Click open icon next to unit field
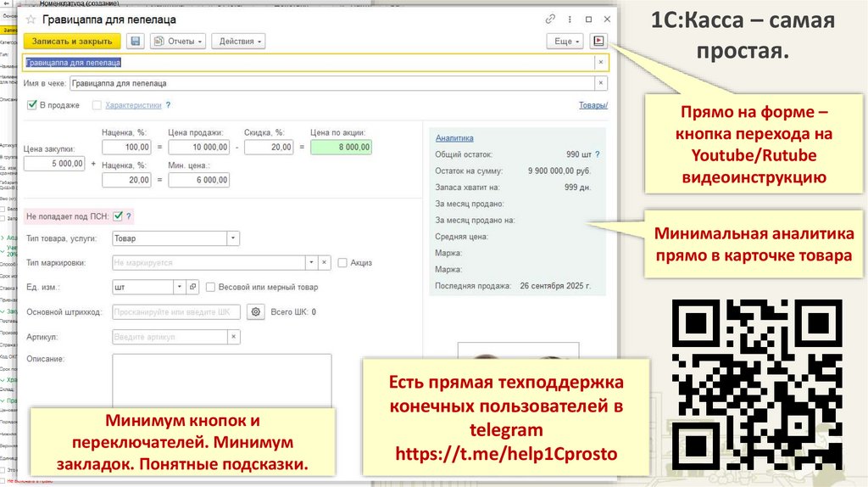This screenshot has width=868, height=487. 192,288
